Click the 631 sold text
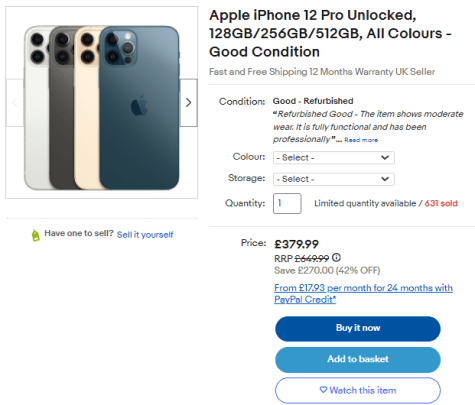Image resolution: width=475 pixels, height=405 pixels. (x=441, y=203)
